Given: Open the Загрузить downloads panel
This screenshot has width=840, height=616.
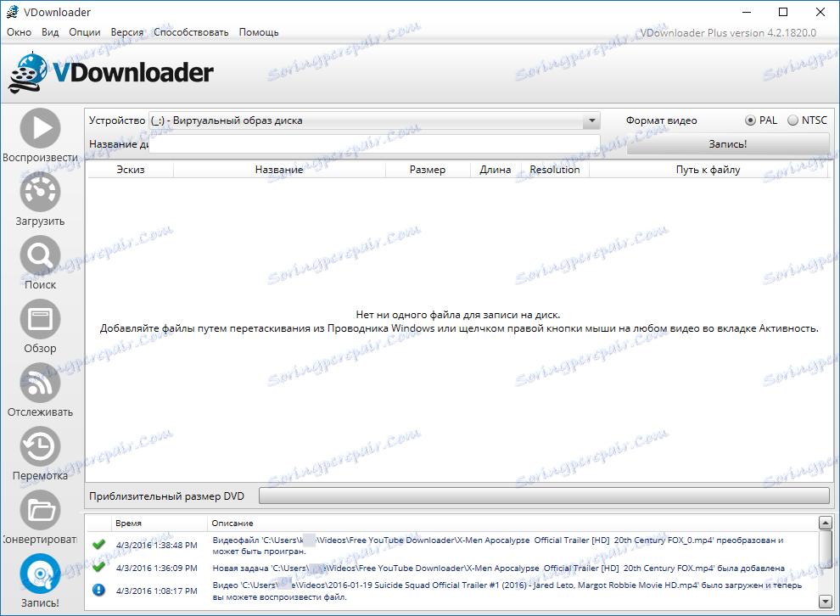Looking at the screenshot, I should [x=39, y=191].
